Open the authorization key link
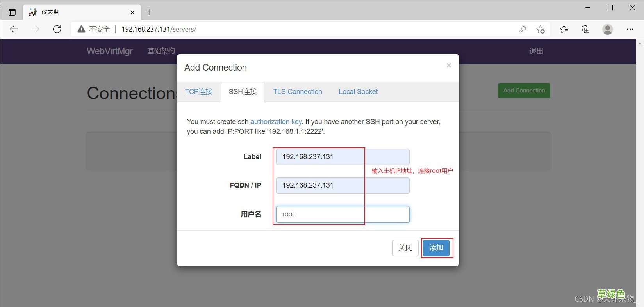Screen dimensions: 644x307 (x=276, y=122)
